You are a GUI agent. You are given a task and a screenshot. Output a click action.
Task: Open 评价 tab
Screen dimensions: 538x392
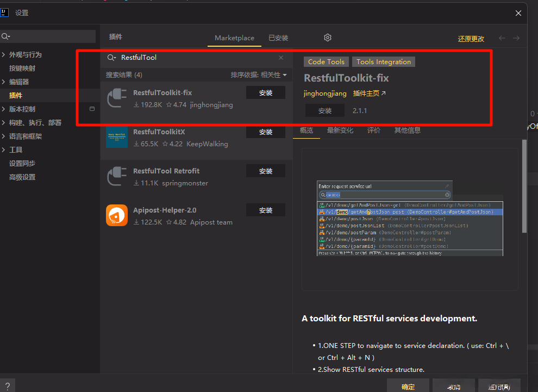click(x=374, y=130)
